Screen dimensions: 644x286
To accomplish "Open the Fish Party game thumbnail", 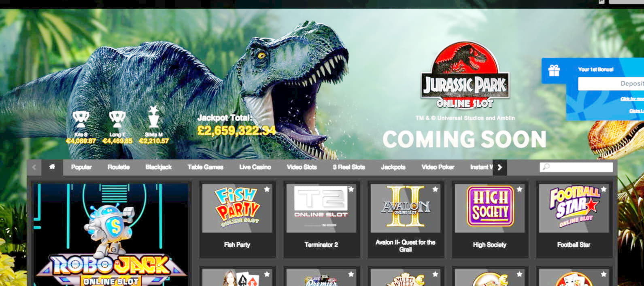I will coord(237,208).
